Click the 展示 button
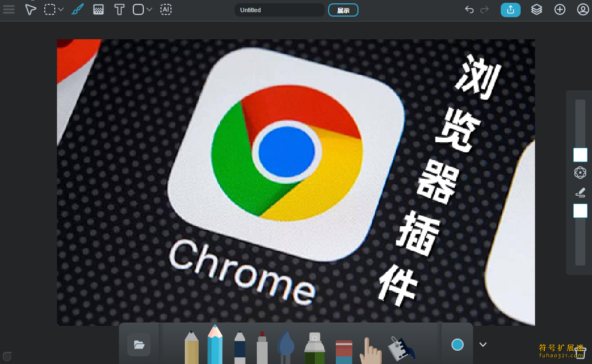The width and height of the screenshot is (592, 364). click(x=343, y=10)
